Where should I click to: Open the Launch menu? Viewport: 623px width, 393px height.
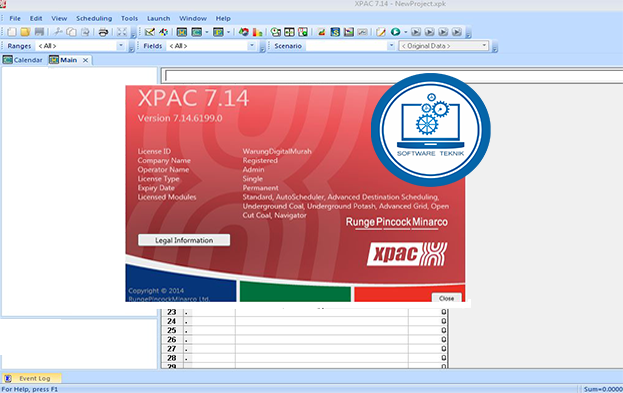(159, 18)
